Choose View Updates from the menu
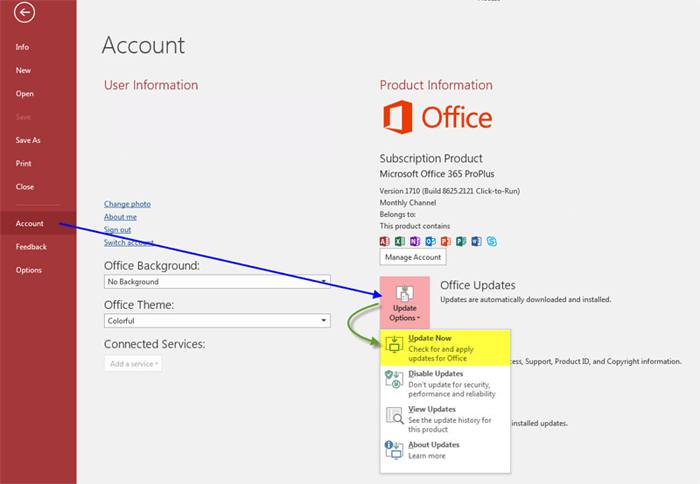 (445, 419)
